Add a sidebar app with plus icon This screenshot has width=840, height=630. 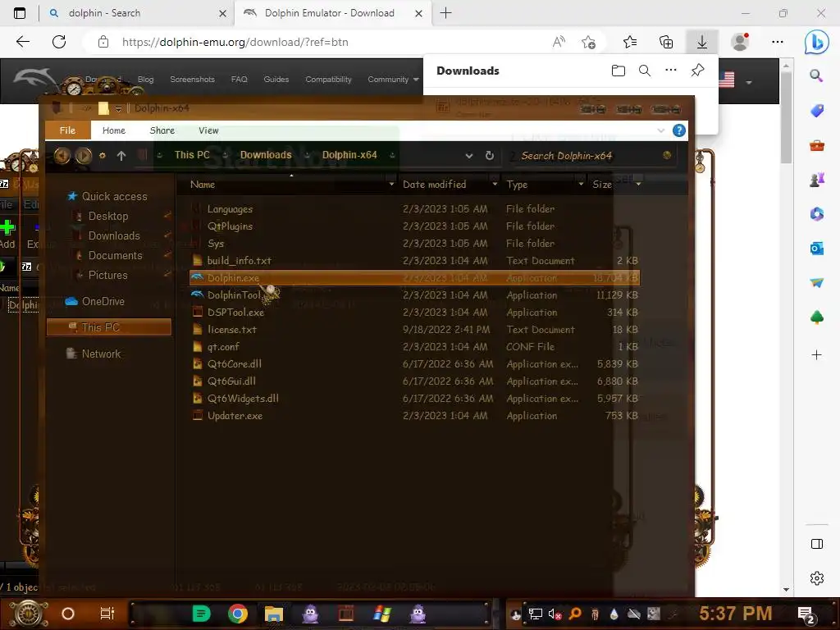pos(816,354)
